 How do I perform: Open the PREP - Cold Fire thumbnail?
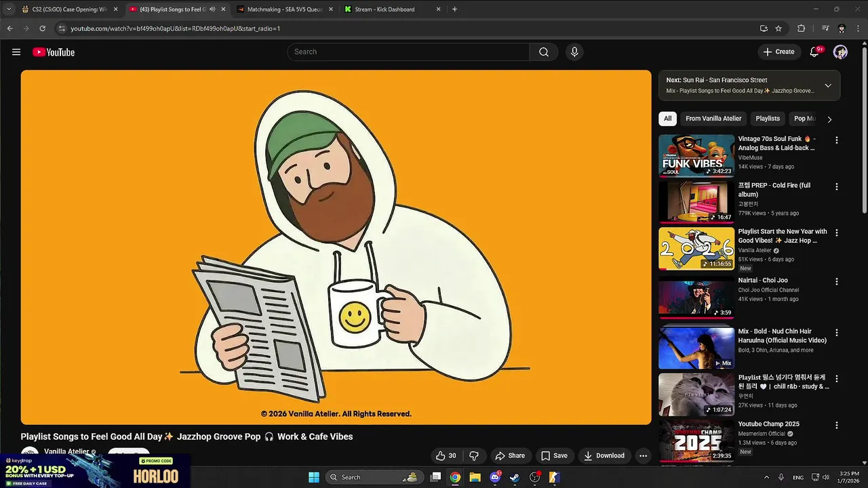click(x=696, y=202)
